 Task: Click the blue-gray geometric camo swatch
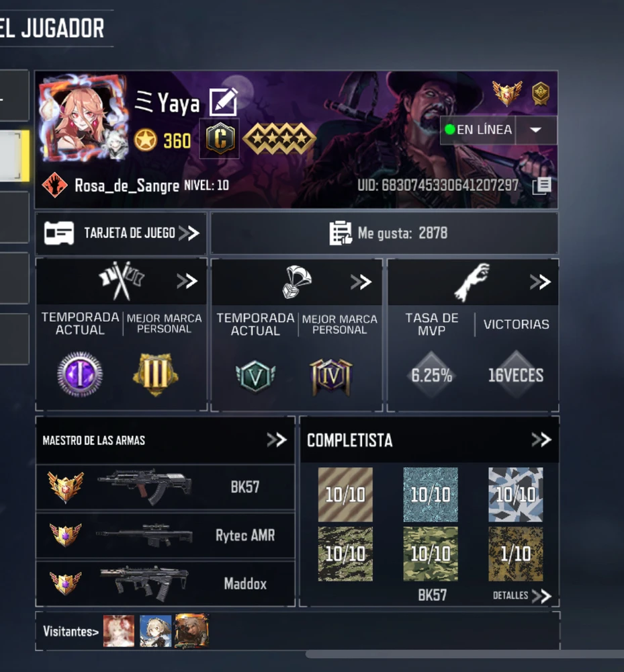click(x=516, y=495)
